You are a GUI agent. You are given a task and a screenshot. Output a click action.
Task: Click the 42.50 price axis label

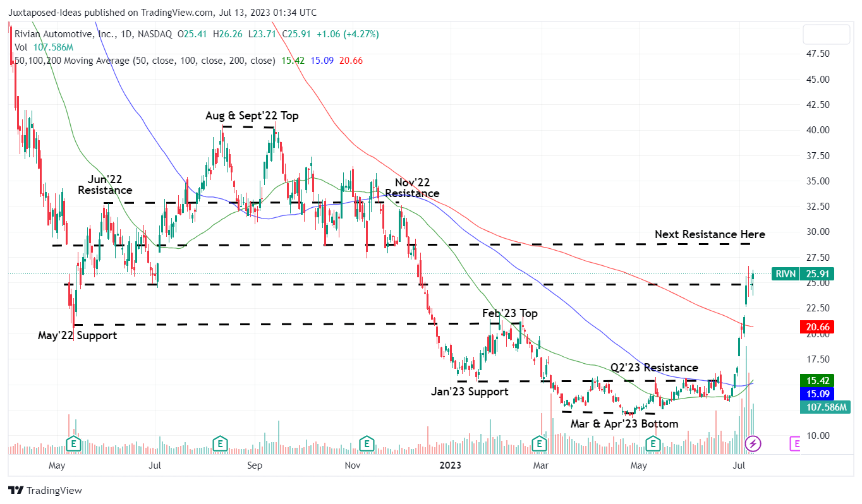coord(817,105)
